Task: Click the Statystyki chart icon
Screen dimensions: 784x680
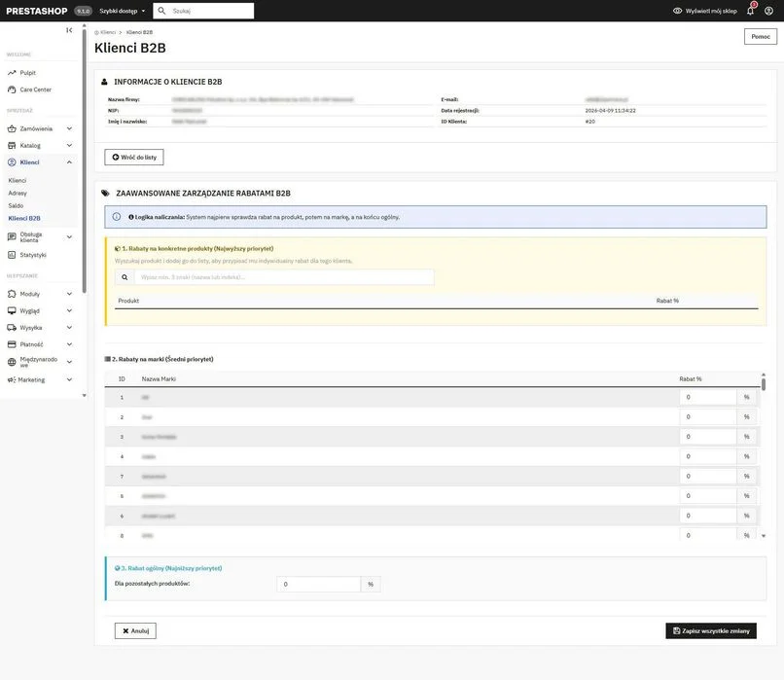Action: [12, 255]
